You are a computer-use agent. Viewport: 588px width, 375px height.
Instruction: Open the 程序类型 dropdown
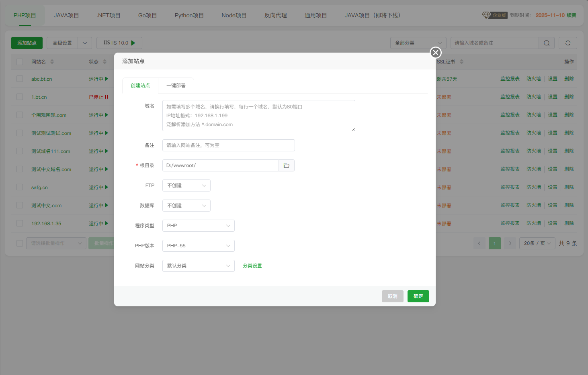(198, 226)
